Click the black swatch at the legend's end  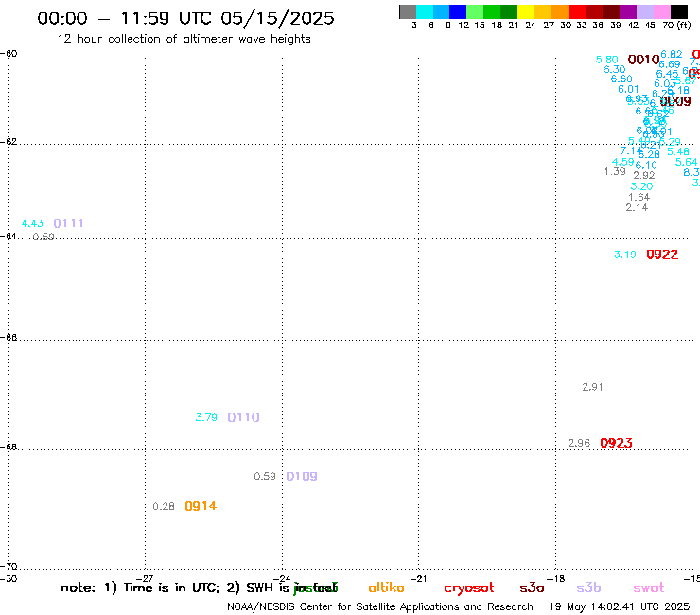[x=678, y=11]
